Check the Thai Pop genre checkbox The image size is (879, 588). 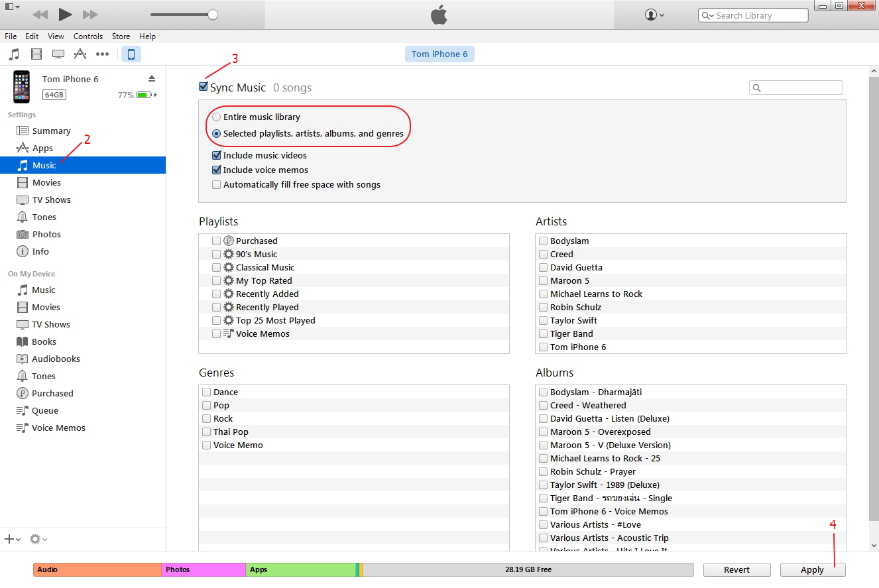[206, 432]
